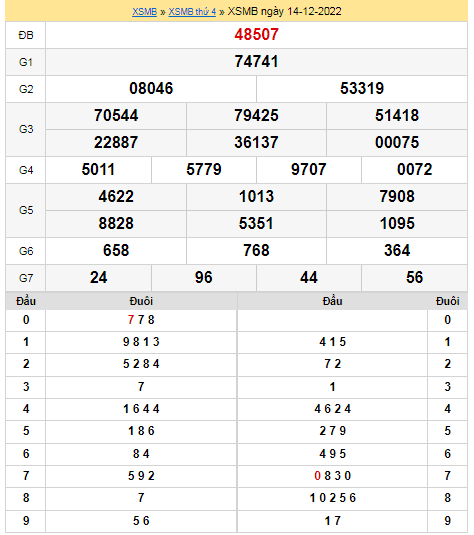Click G2 result 08046

[151, 89]
